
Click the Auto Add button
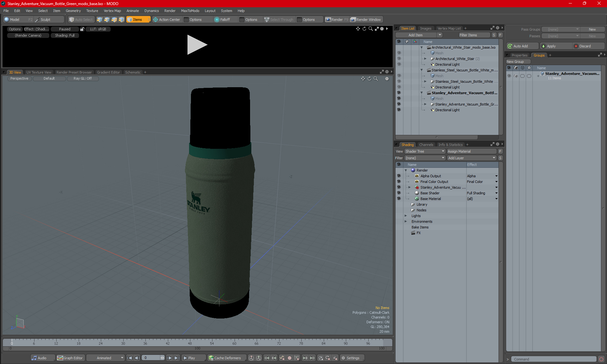click(522, 46)
